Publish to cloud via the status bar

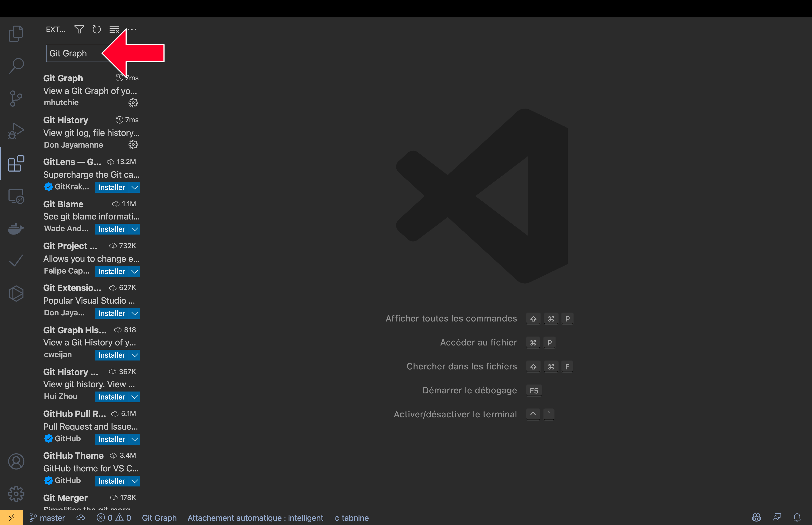click(81, 518)
